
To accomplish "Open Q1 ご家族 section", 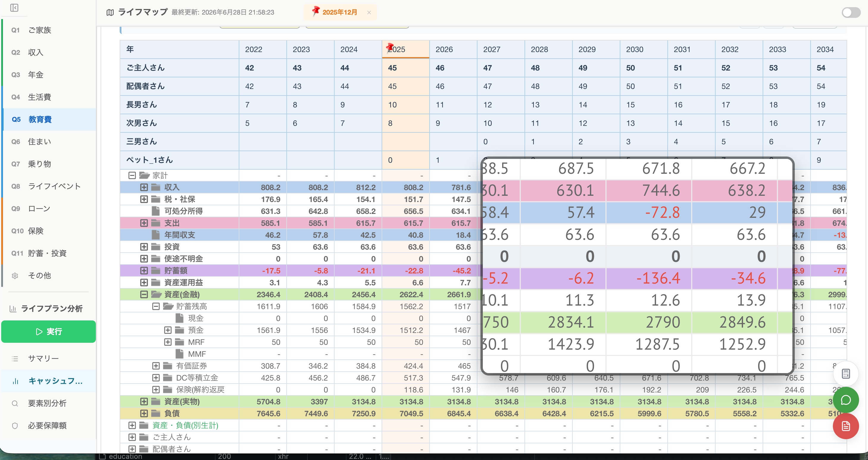I will [x=49, y=30].
